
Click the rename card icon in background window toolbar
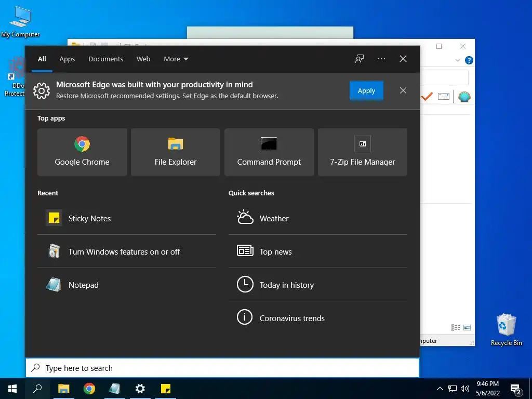point(444,97)
